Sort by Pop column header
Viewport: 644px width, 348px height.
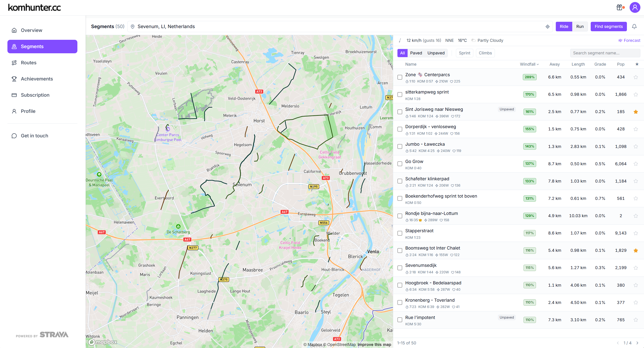tap(621, 64)
